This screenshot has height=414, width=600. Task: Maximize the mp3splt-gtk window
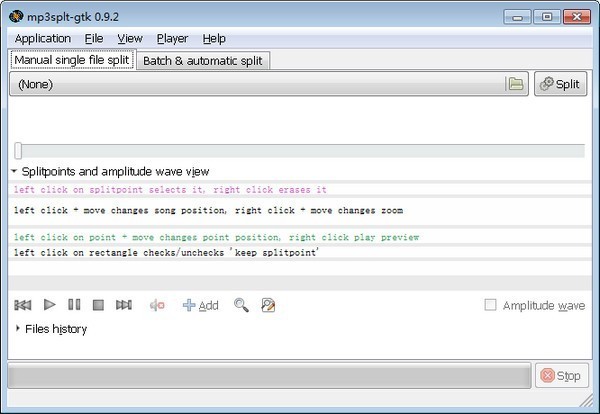pos(547,17)
